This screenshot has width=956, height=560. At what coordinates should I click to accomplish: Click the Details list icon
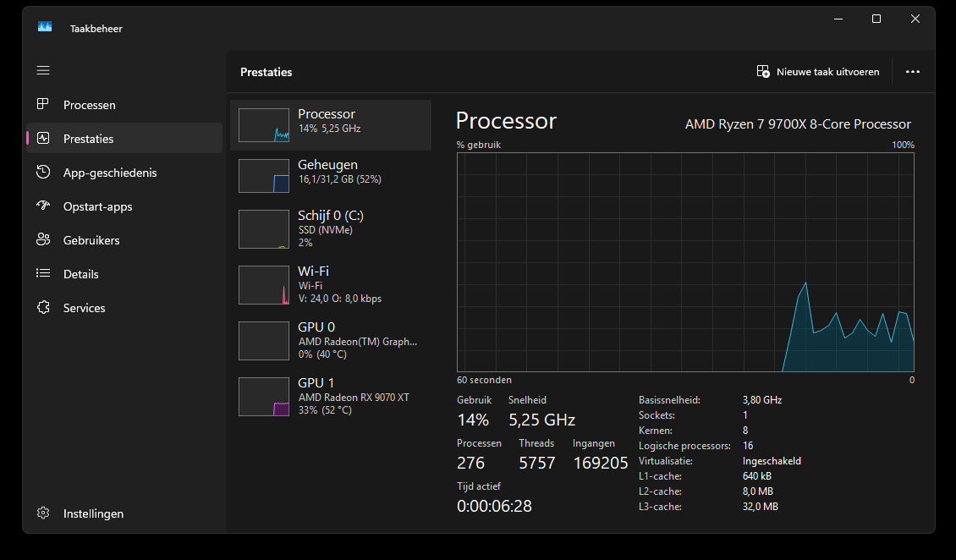coord(43,273)
